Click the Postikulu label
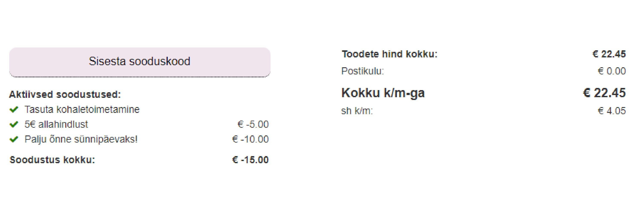This screenshot has height=215, width=644. (x=363, y=71)
